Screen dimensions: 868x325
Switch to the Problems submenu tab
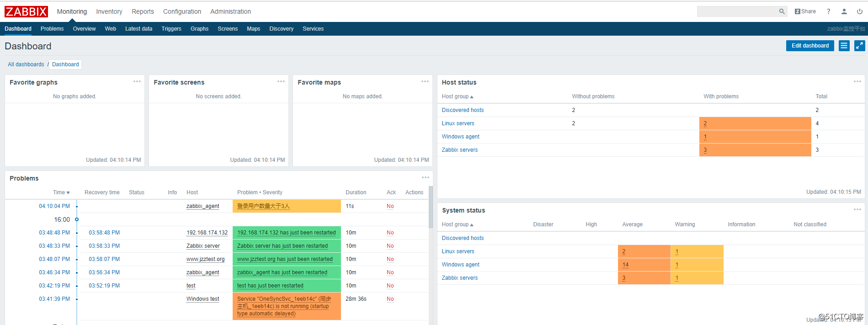click(52, 29)
